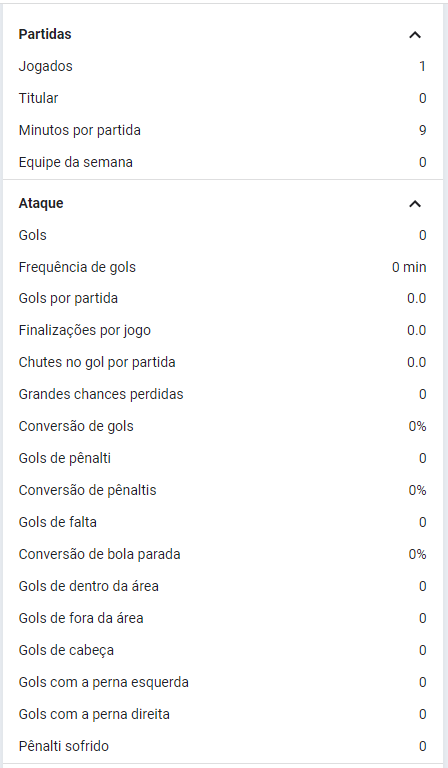Select the Pênalti sofrido row
Viewport: 448px width, 768px height.
pos(222,746)
